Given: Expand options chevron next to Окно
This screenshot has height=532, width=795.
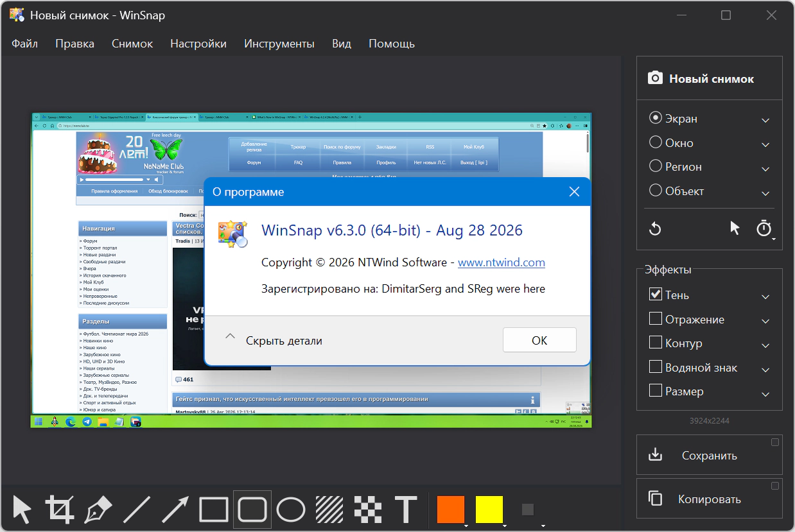Looking at the screenshot, I should tap(765, 144).
